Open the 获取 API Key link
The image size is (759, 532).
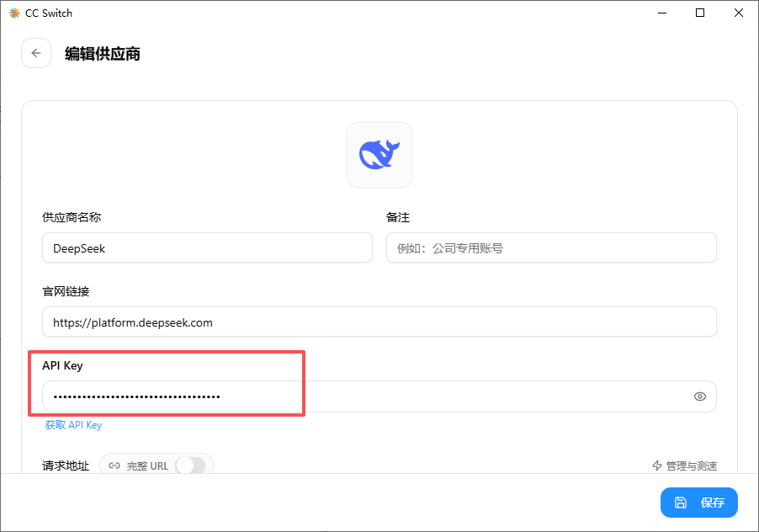tap(73, 425)
